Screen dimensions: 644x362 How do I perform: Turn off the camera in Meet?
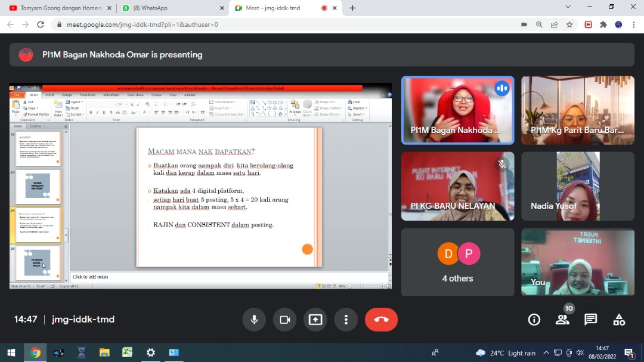click(284, 320)
